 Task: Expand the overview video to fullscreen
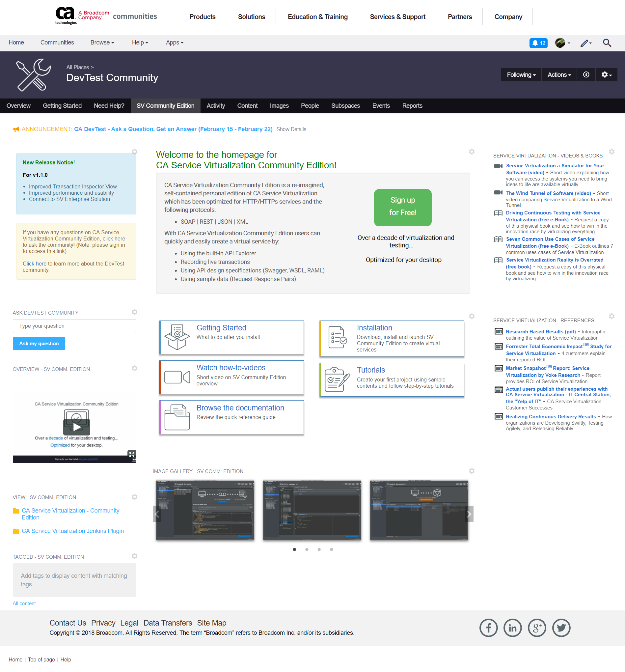point(132,454)
